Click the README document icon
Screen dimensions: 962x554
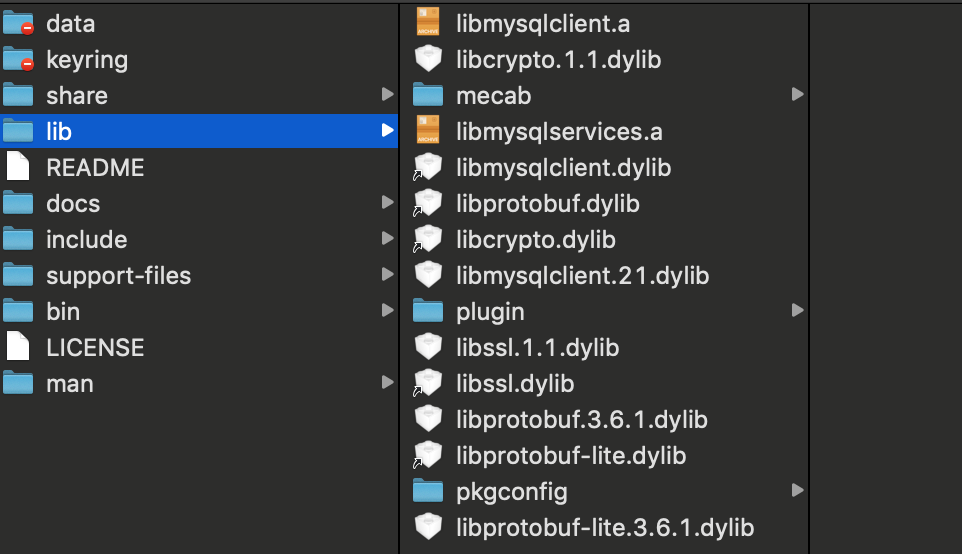[18, 167]
